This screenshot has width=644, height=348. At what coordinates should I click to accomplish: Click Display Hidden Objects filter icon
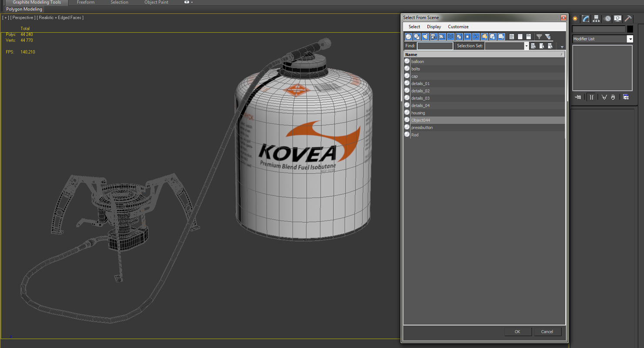tap(501, 37)
